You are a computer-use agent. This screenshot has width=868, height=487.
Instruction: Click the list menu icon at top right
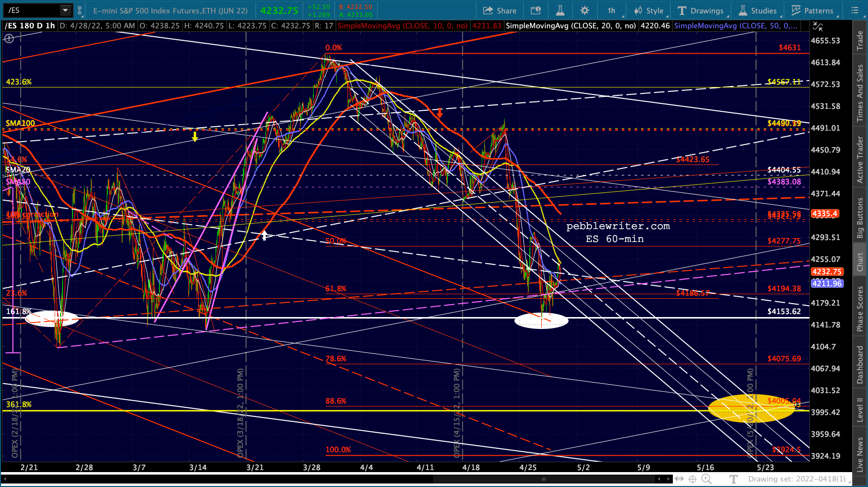pos(854,10)
